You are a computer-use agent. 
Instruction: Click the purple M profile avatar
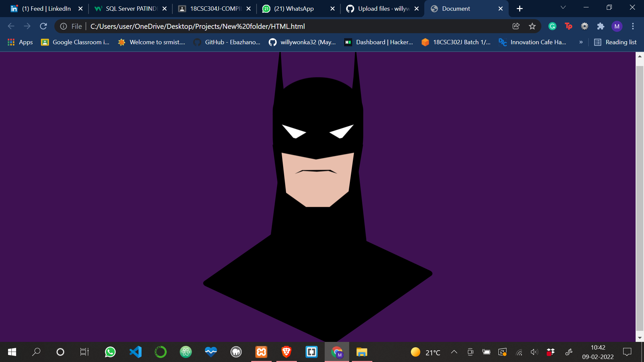click(617, 26)
